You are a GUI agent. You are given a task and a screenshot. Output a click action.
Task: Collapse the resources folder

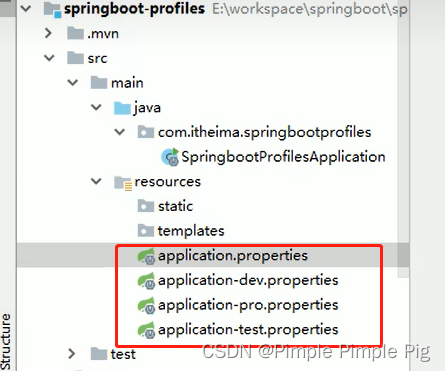[x=96, y=182]
